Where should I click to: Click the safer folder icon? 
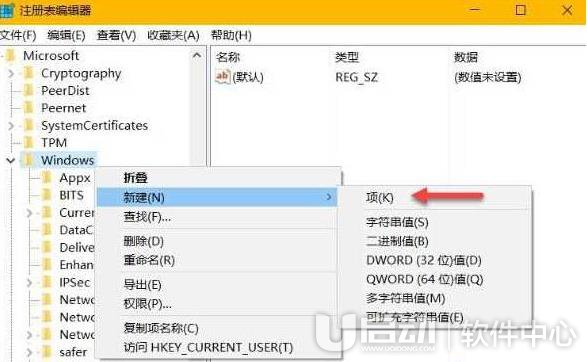pos(46,352)
